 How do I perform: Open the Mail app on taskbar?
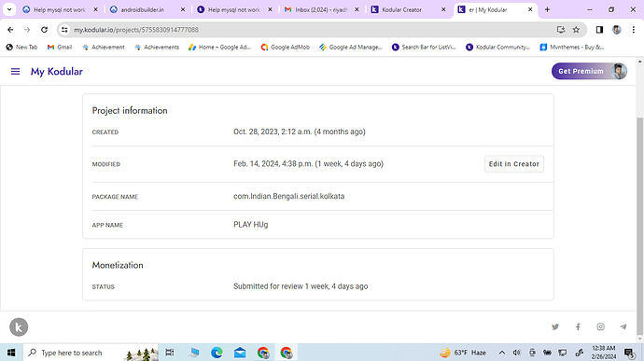pyautogui.click(x=240, y=353)
